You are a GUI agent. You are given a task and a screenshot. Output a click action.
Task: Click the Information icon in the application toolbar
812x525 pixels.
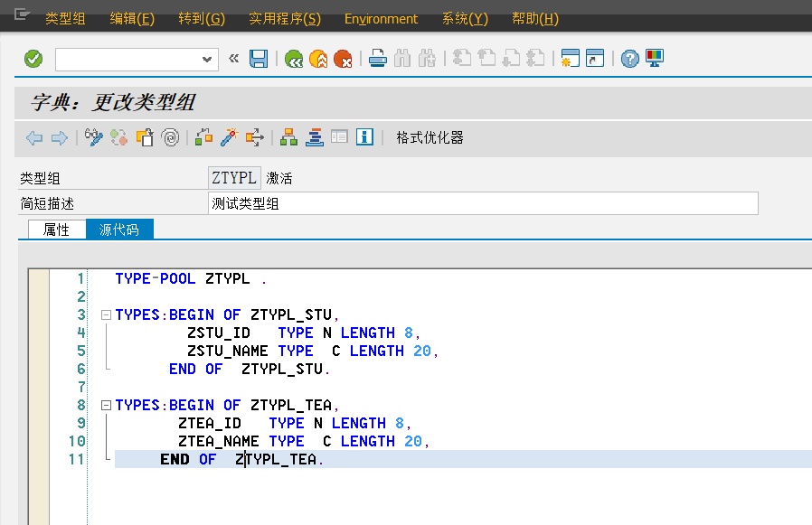365,136
